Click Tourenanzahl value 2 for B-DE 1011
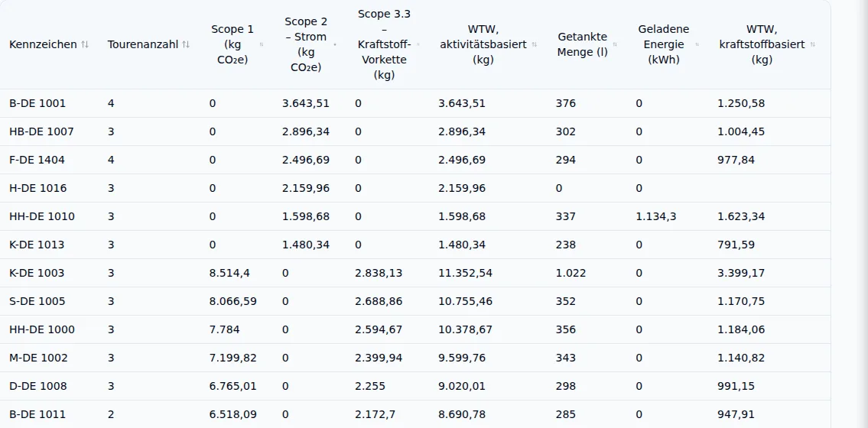This screenshot has height=428, width=868. pos(111,414)
